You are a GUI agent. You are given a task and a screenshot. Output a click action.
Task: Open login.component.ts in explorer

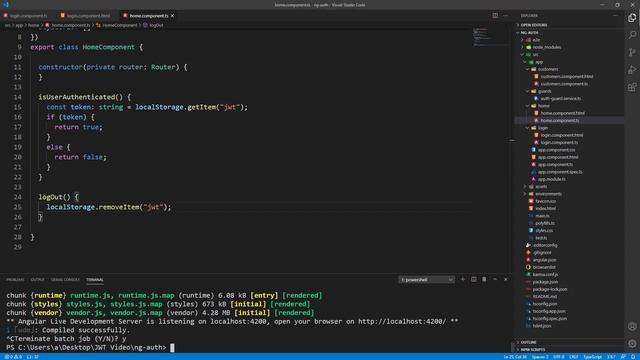coord(559,142)
